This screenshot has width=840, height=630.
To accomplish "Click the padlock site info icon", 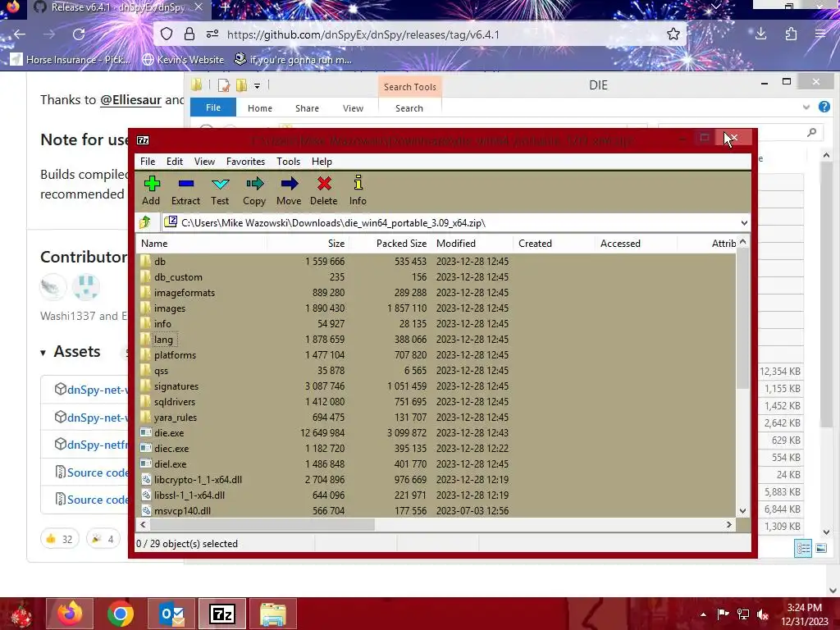I will click(x=189, y=34).
